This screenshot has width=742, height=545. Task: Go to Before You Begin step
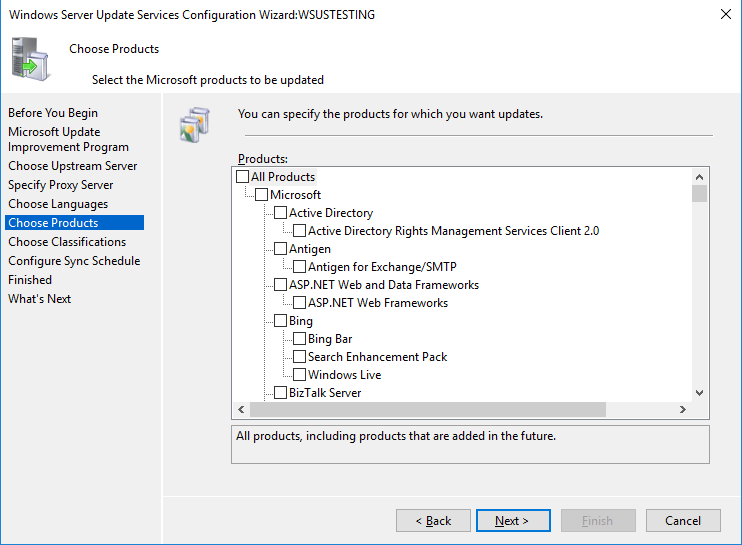(53, 113)
